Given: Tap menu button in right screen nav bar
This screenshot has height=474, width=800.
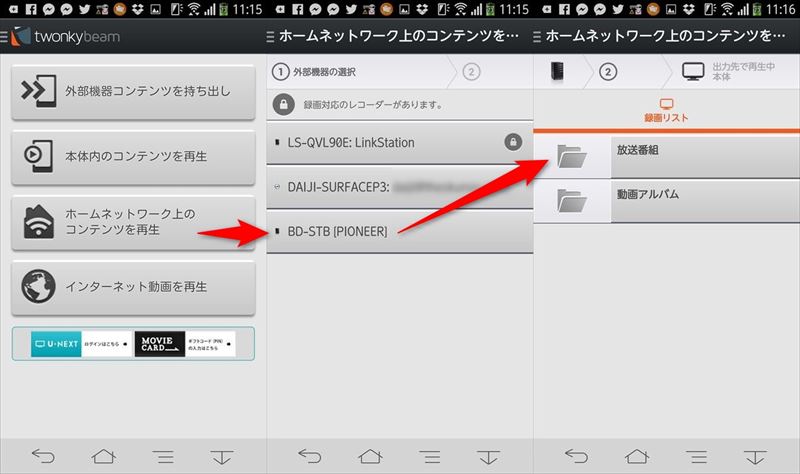Looking at the screenshot, I should (696, 457).
